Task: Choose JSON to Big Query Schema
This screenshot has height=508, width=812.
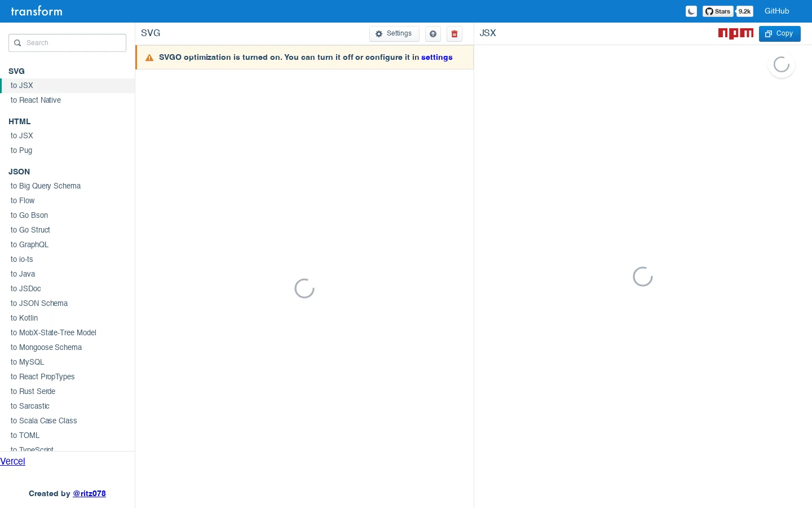Action: click(67, 186)
